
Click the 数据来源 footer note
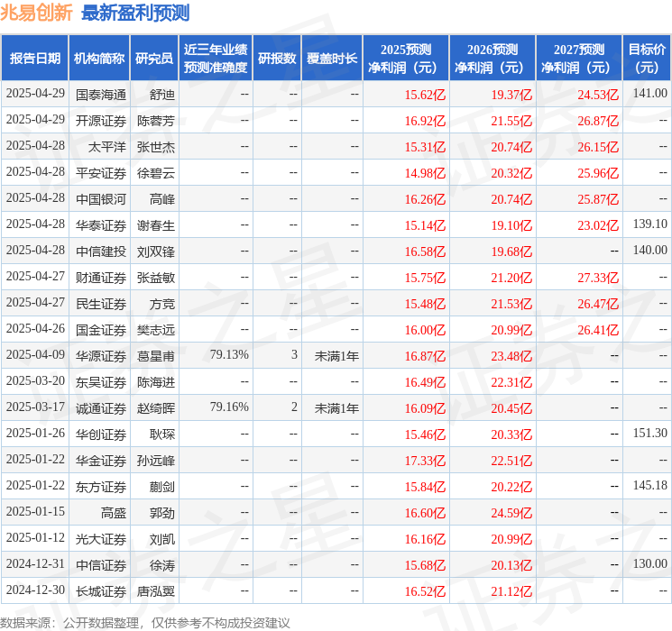point(145,622)
